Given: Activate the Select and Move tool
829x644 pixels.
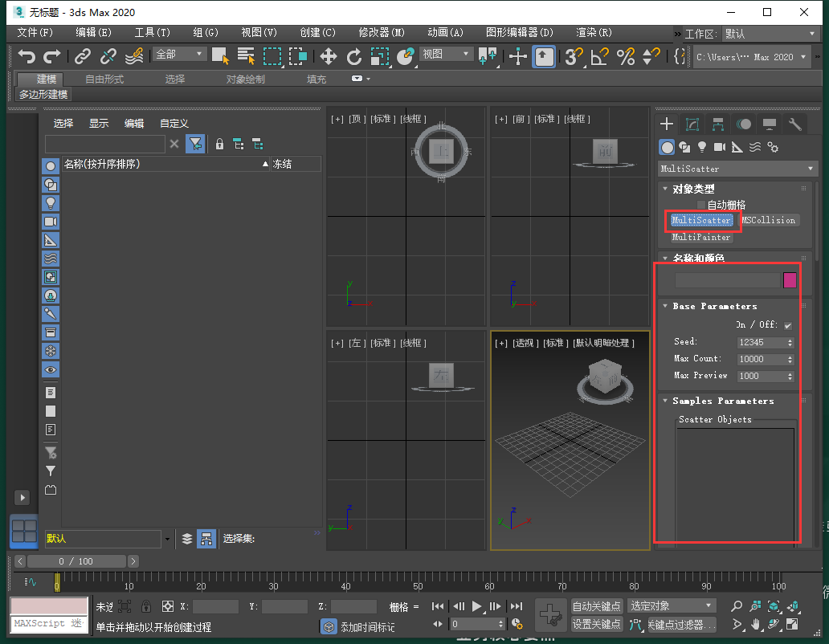Looking at the screenshot, I should pyautogui.click(x=329, y=56).
